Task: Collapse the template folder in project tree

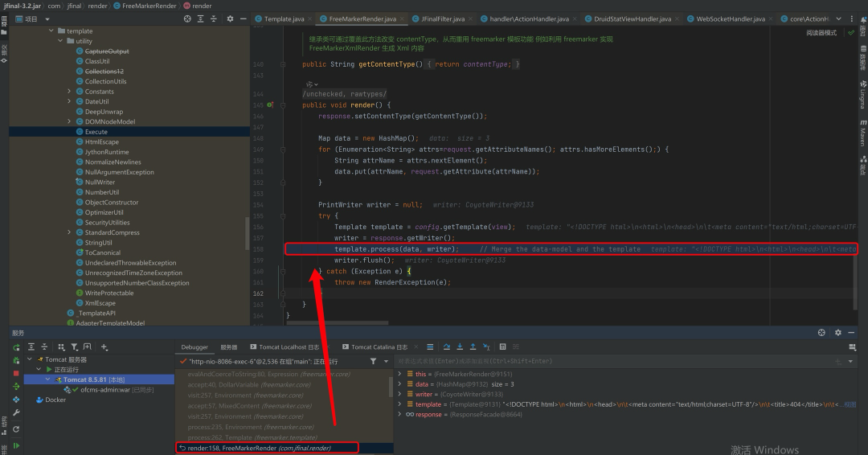Action: pyautogui.click(x=51, y=31)
